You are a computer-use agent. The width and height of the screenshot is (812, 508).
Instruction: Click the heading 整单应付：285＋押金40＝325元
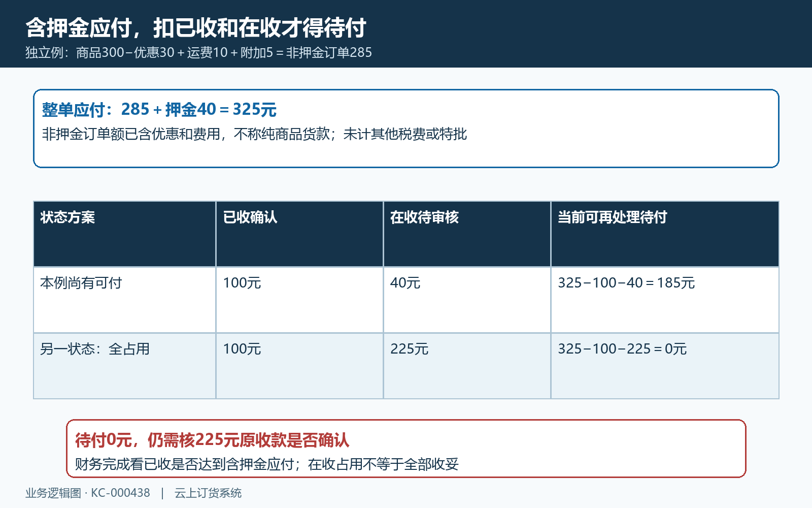click(x=159, y=109)
